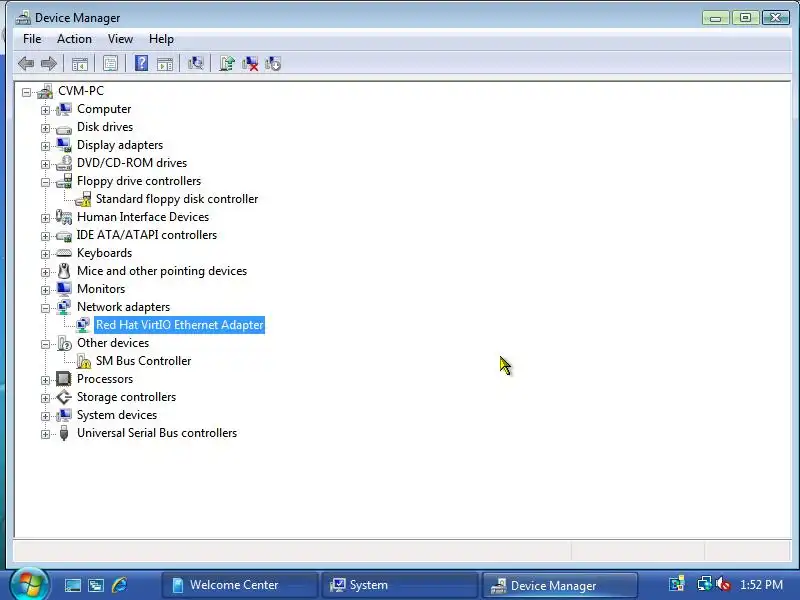800x600 pixels.
Task: Click the blue Help question mark icon
Action: click(141, 64)
